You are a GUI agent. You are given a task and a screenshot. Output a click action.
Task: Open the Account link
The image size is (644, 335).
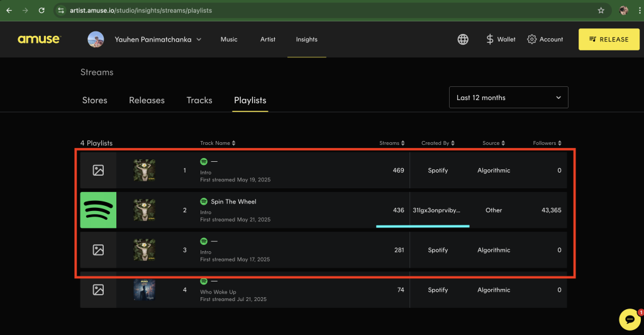[551, 40]
